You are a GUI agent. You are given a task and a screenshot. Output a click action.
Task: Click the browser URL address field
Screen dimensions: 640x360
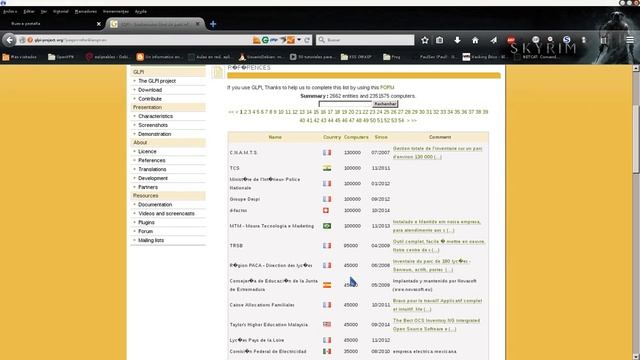[139, 40]
